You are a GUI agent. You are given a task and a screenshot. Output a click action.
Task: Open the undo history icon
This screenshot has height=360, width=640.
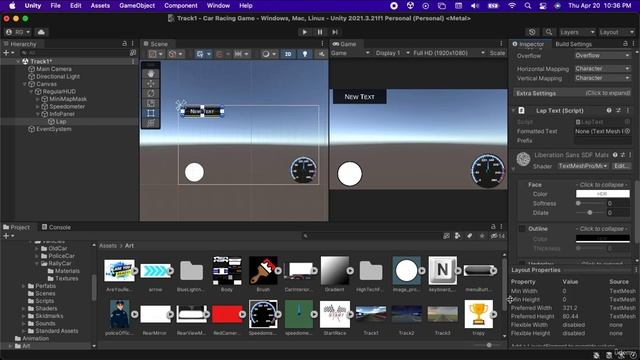[x=532, y=32]
